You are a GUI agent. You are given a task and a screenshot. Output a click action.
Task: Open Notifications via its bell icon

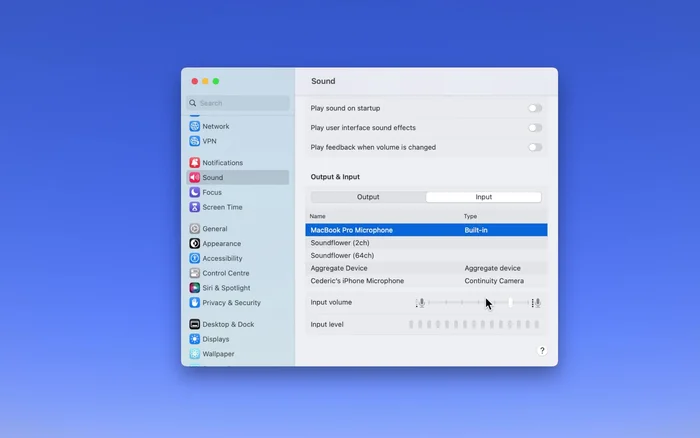[195, 163]
